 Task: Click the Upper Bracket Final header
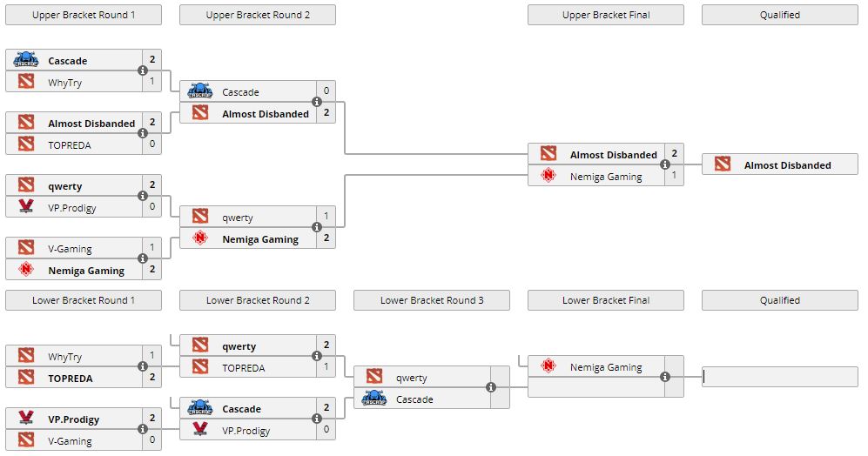click(x=606, y=15)
